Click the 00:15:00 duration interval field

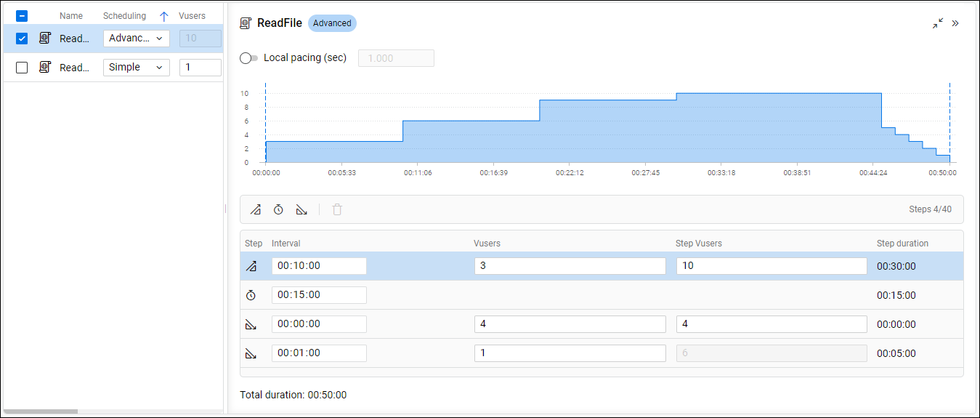click(x=319, y=295)
